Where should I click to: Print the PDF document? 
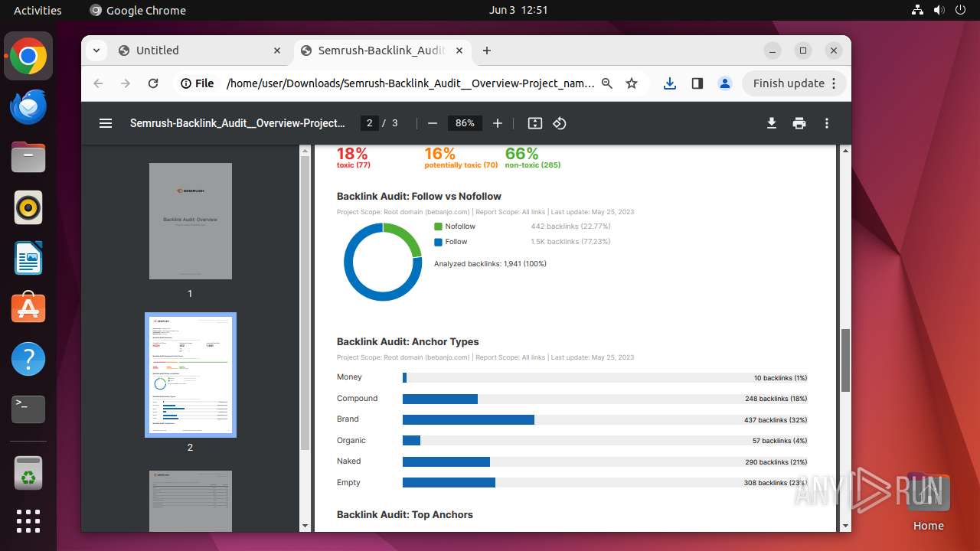coord(799,123)
